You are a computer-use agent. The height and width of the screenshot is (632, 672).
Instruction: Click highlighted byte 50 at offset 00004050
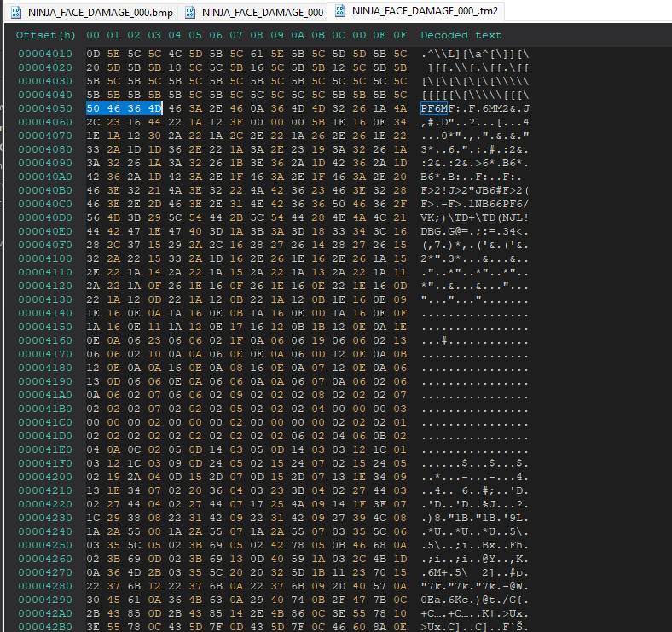click(x=93, y=108)
